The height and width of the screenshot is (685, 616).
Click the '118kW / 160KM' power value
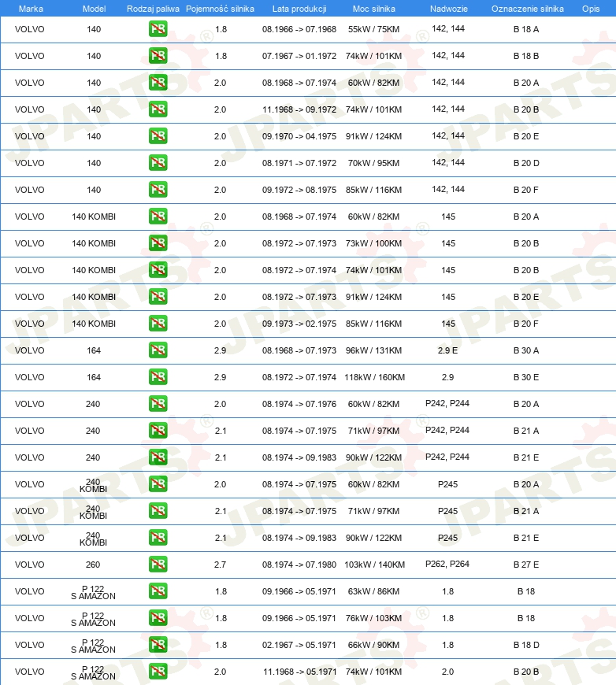[374, 377]
